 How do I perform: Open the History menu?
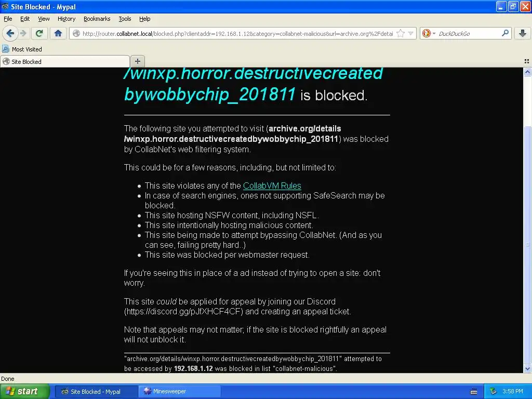pos(66,19)
